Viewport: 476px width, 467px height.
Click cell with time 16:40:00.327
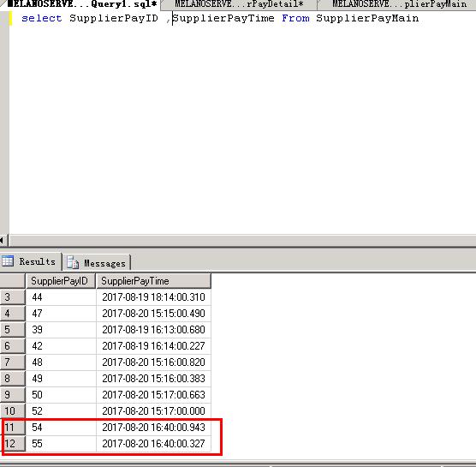click(x=153, y=444)
